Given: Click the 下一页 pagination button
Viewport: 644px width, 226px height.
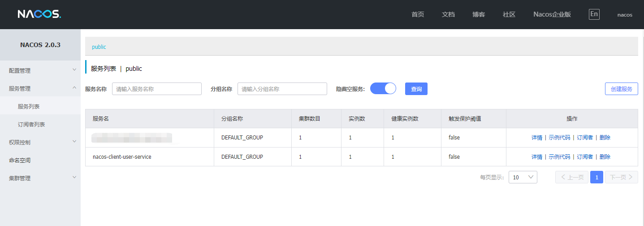Looking at the screenshot, I should pos(622,177).
